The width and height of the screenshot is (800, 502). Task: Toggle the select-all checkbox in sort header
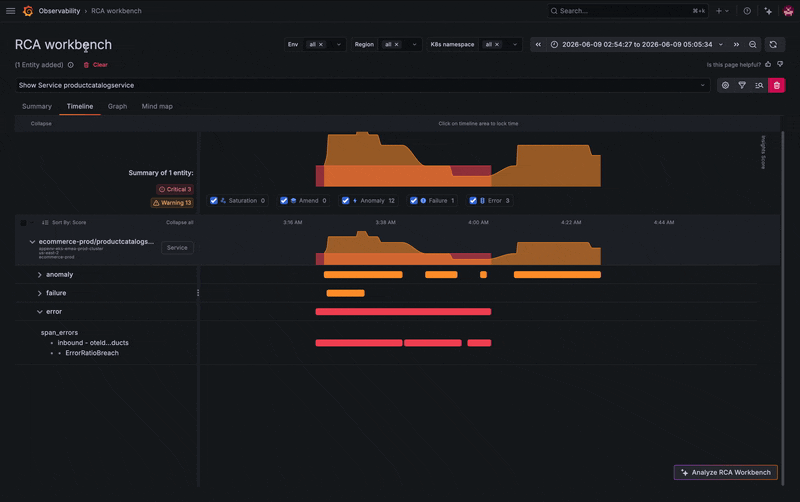coord(23,222)
